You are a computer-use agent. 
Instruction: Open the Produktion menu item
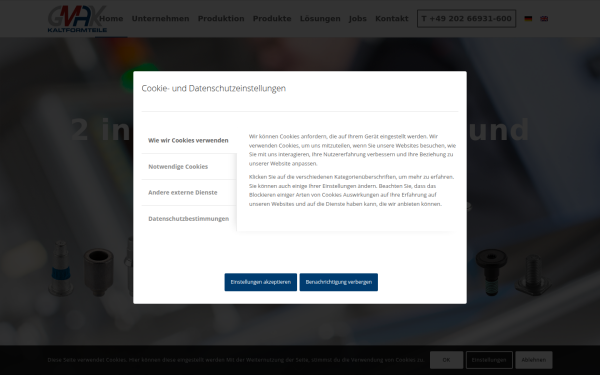pos(221,18)
